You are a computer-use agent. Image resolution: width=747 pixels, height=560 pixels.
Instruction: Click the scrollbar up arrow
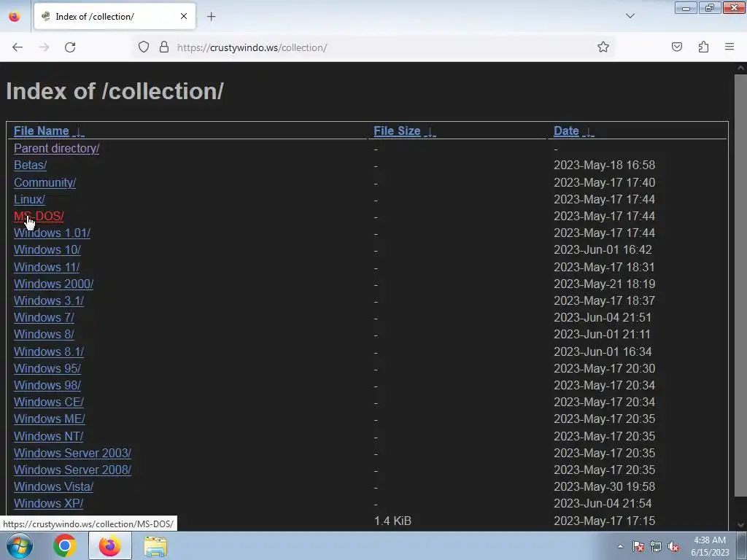[x=741, y=68]
